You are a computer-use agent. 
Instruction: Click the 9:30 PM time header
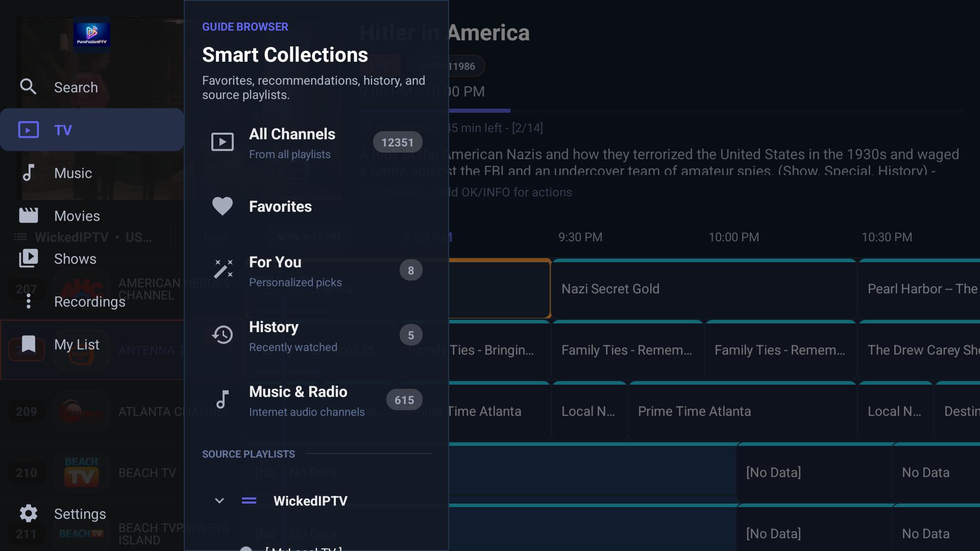point(580,237)
